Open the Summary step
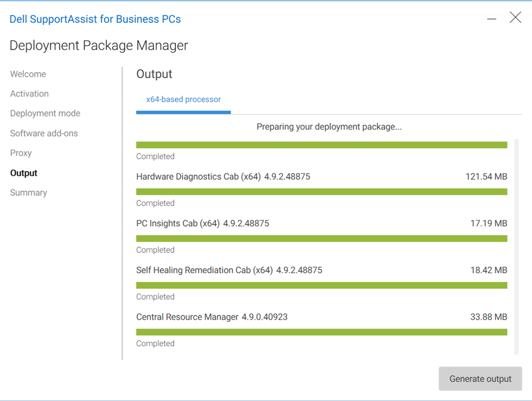 [28, 192]
